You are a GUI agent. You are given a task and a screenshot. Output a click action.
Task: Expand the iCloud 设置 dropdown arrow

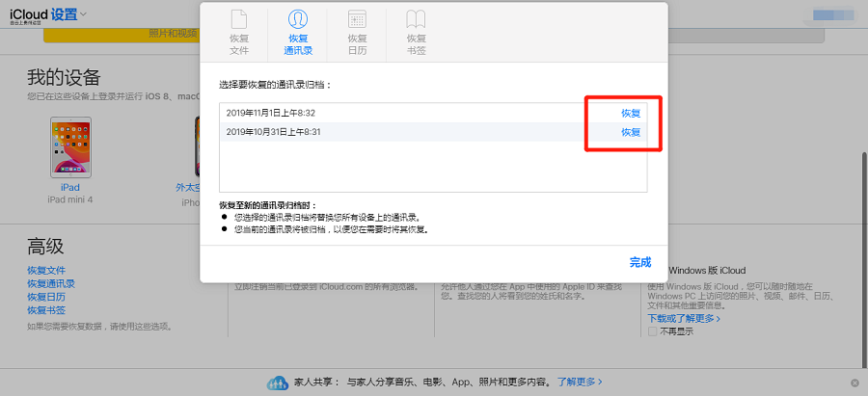(83, 13)
